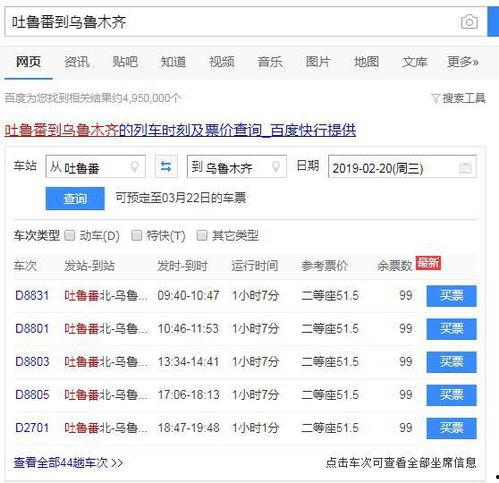The width and height of the screenshot is (499, 483).
Task: Click time 17:06-18:13 in D8805 row
Action: (x=188, y=395)
